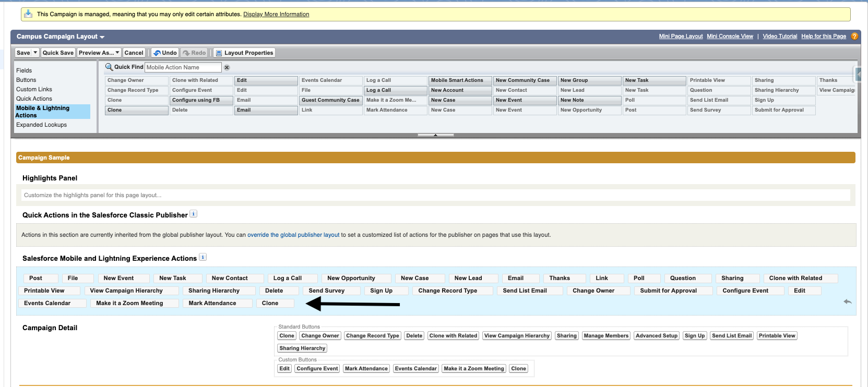Screen dimensions: 868x387
Task: Collapse the palette using the bottom handle
Action: pyautogui.click(x=435, y=135)
